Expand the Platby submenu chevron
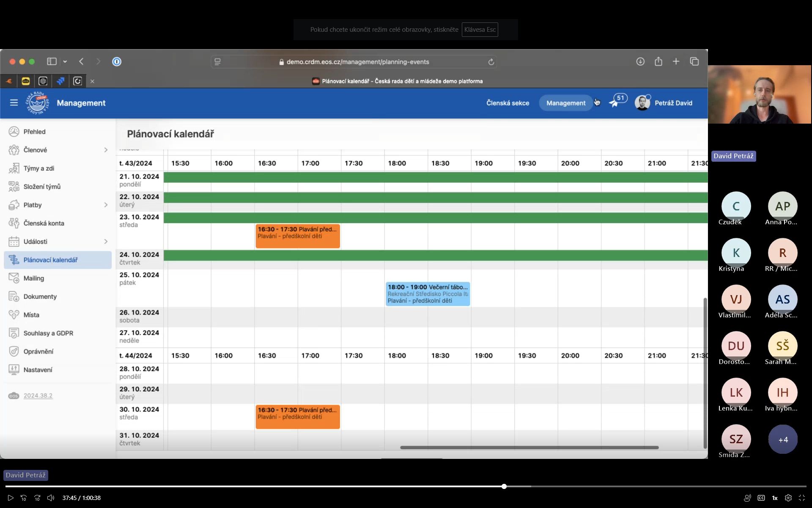Image resolution: width=812 pixels, height=508 pixels. tap(106, 205)
